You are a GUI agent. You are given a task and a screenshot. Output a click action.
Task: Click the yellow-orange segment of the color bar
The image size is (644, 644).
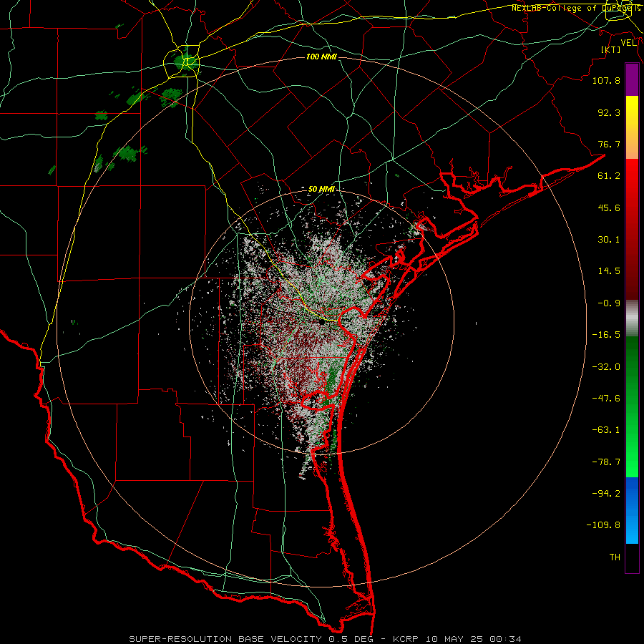pos(632,127)
